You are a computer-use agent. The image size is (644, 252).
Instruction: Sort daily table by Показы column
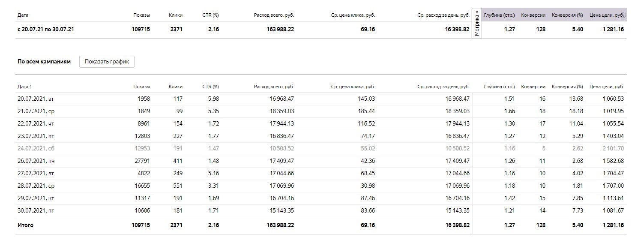[x=141, y=87]
